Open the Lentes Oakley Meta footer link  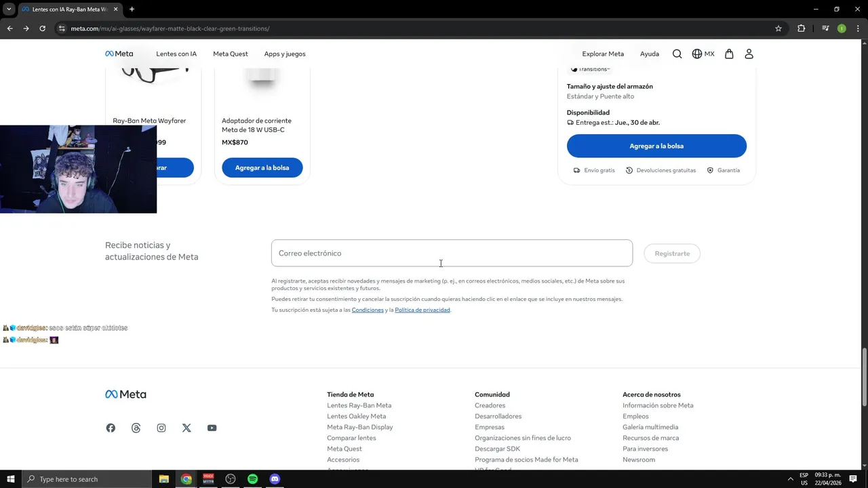tap(356, 416)
